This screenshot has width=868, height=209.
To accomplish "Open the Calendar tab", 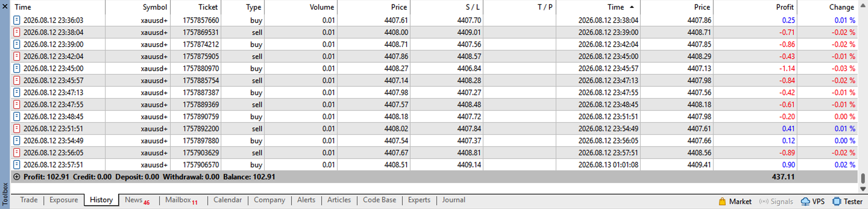I will coord(228,200).
